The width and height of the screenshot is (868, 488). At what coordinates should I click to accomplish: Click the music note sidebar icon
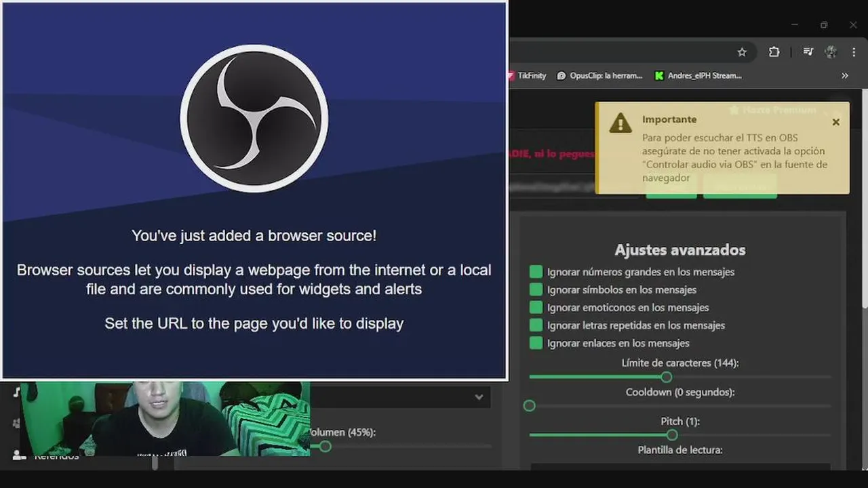click(16, 392)
